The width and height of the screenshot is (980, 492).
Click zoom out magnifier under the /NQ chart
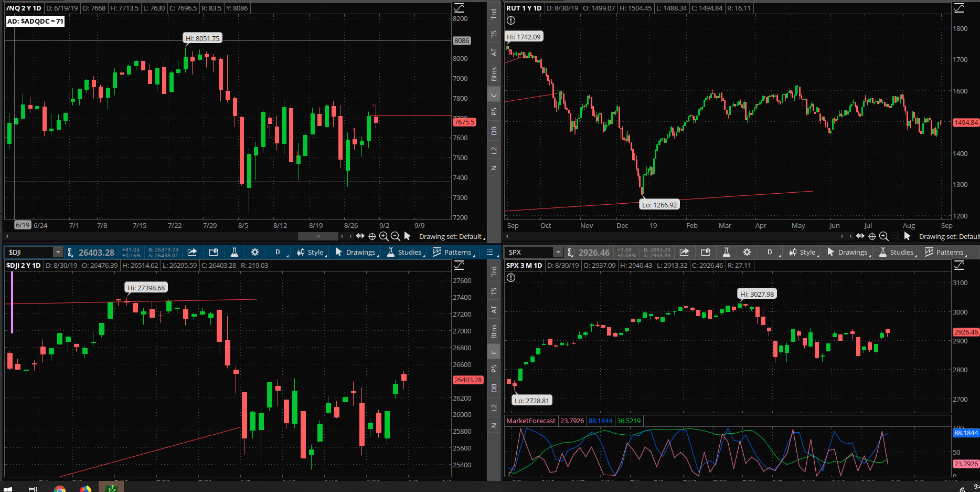pos(396,236)
